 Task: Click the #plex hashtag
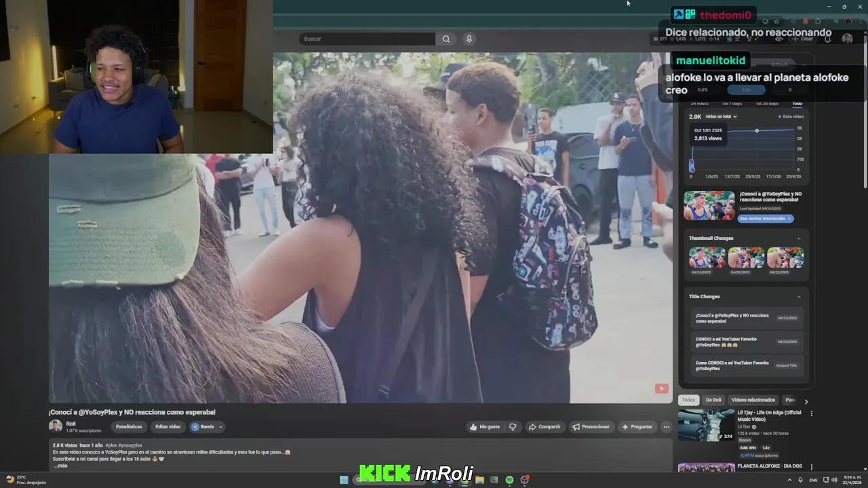pyautogui.click(x=111, y=445)
